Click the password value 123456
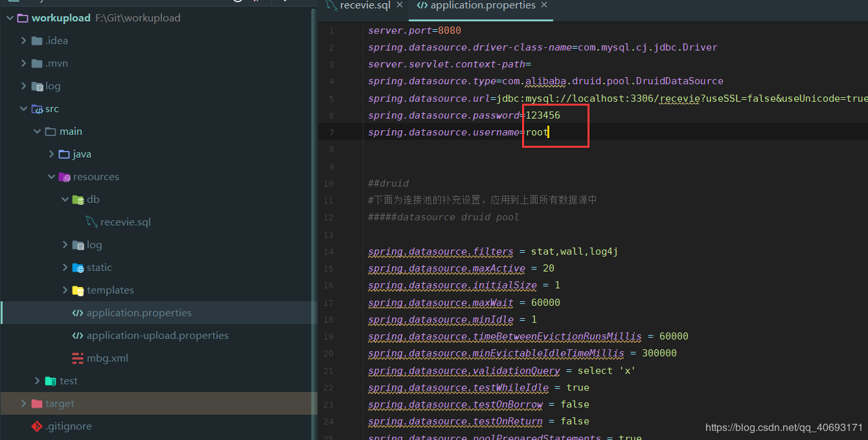 [x=543, y=115]
